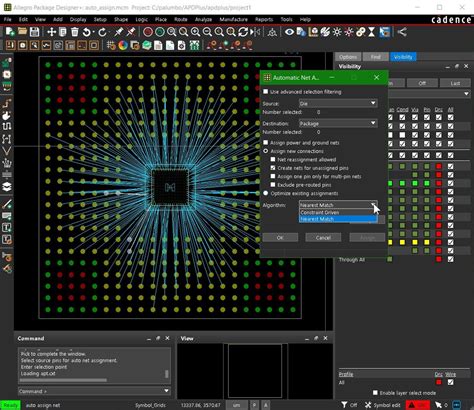Switch to the Visibility tab
Viewport: 474px width, 410px height.
point(403,57)
